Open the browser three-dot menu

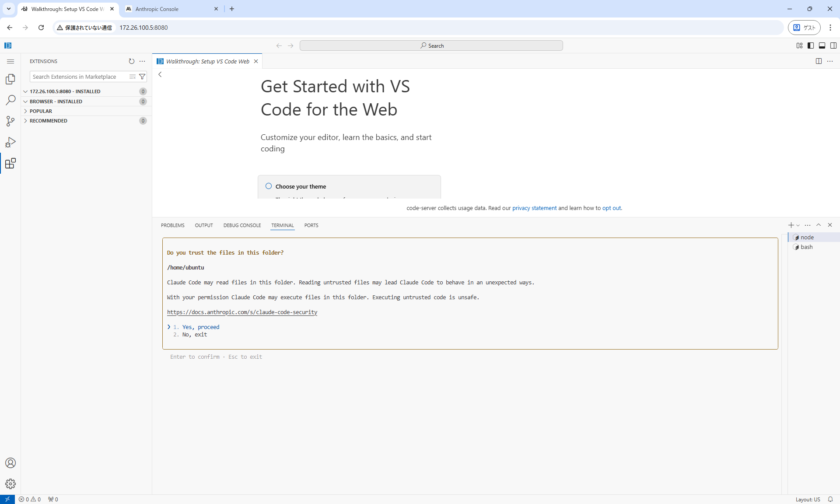(x=830, y=28)
